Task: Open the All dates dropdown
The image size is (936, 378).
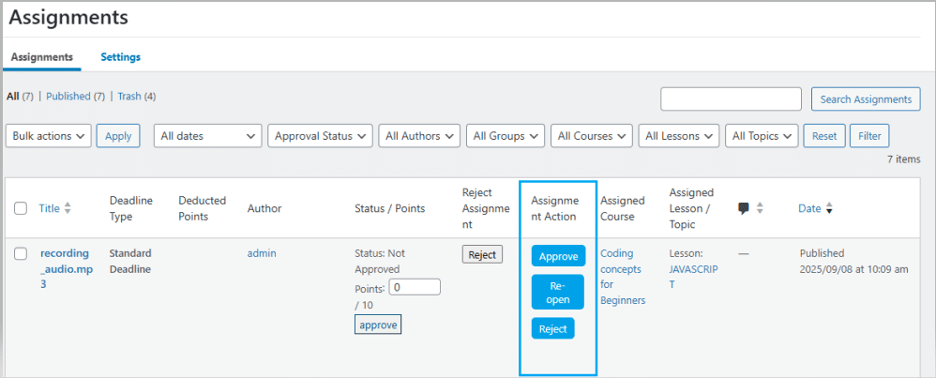Action: 208,136
